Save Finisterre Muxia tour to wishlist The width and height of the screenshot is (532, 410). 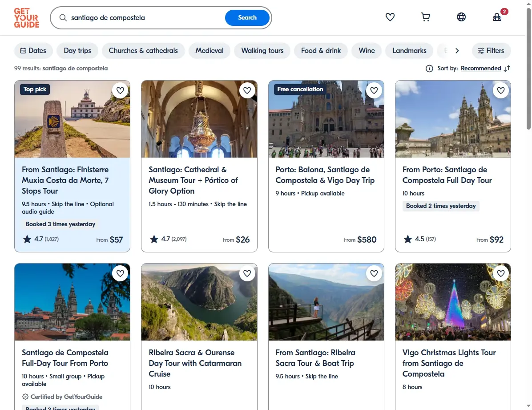(x=120, y=90)
